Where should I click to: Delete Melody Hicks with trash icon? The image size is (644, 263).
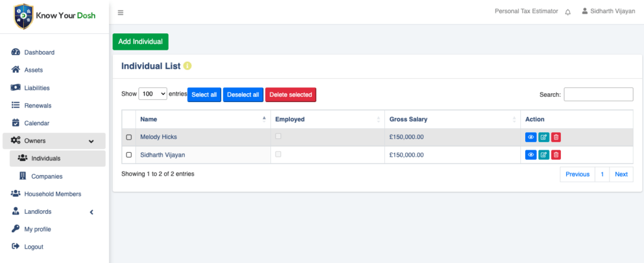[x=556, y=137]
